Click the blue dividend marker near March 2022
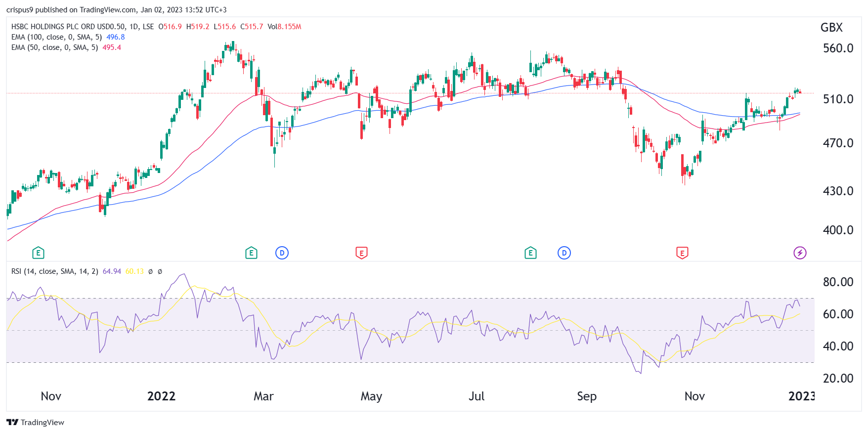868x433 pixels. tap(282, 253)
